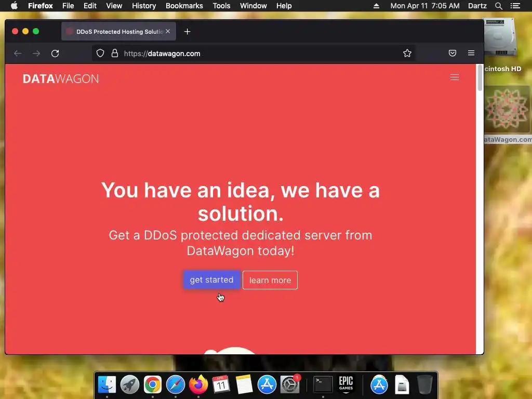Screen dimensions: 532x399
Task: Open DataWagon site hamburger menu
Action: pos(454,77)
